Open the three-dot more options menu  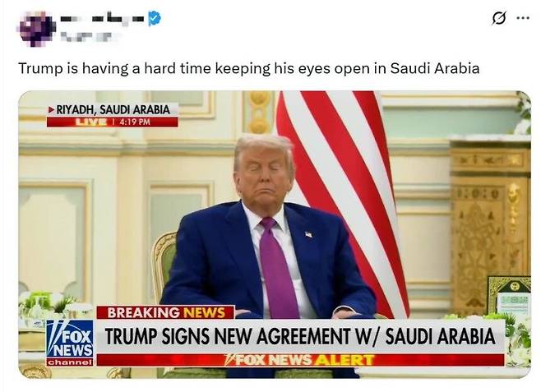click(x=523, y=18)
